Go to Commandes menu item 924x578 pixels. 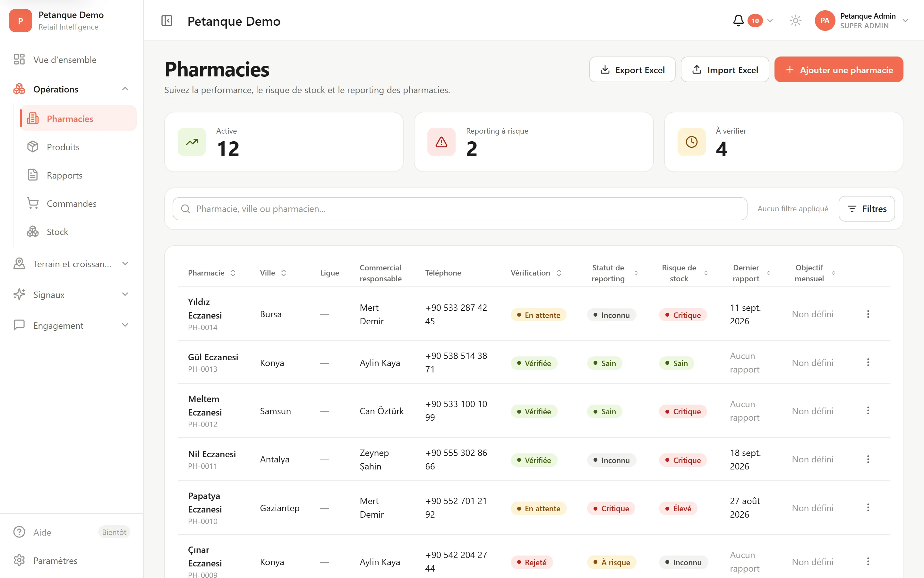point(78,203)
